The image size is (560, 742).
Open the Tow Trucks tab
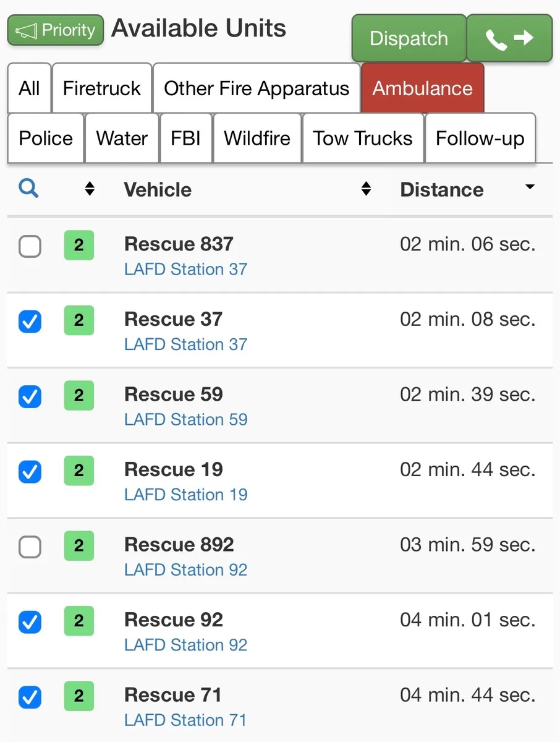click(x=363, y=138)
